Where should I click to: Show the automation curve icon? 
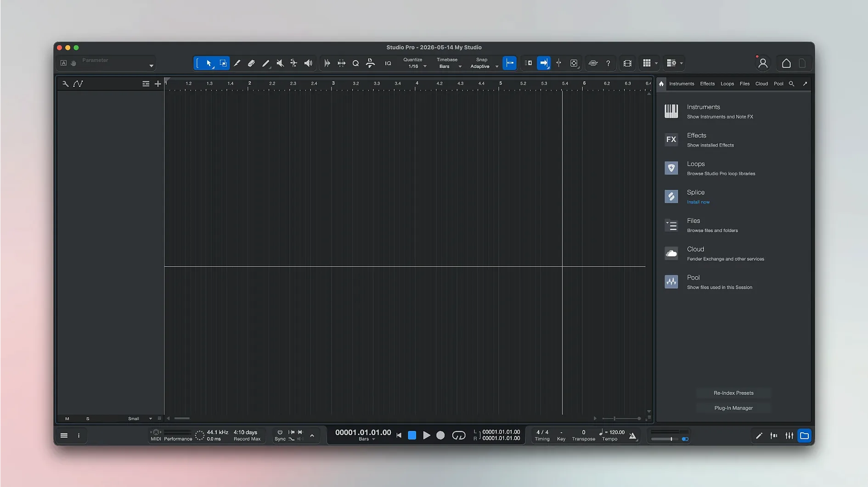coord(78,84)
